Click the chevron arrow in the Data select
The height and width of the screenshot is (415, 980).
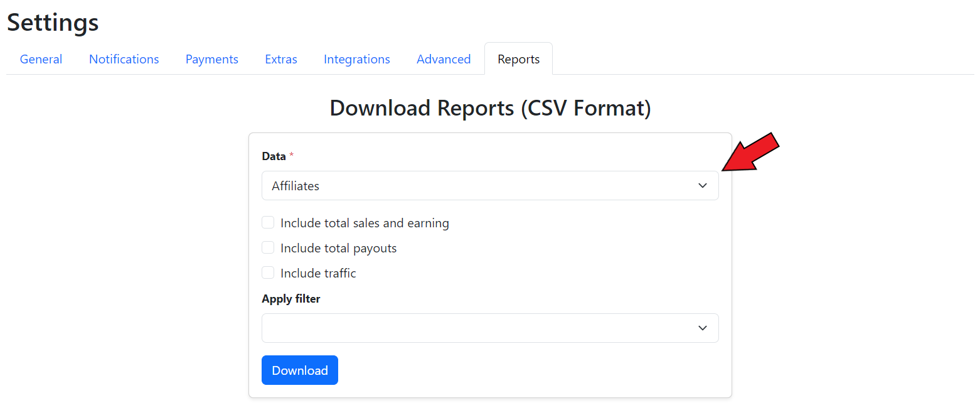click(x=702, y=186)
